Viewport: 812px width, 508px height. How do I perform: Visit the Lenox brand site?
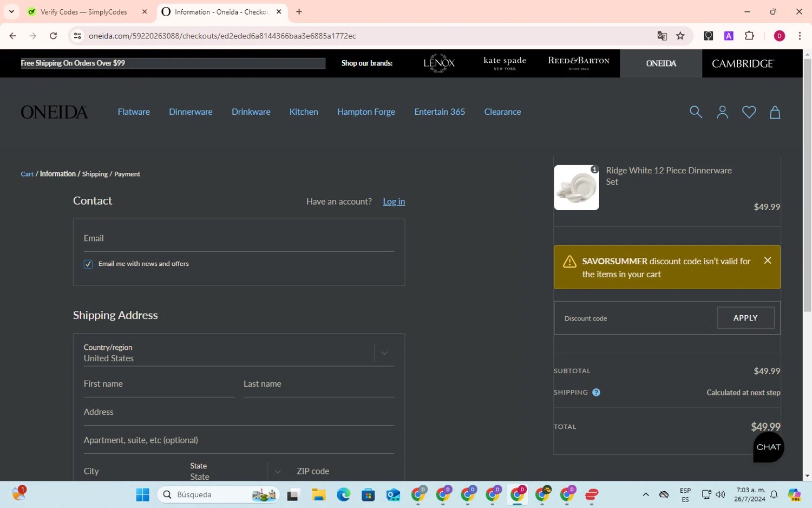[x=439, y=63]
